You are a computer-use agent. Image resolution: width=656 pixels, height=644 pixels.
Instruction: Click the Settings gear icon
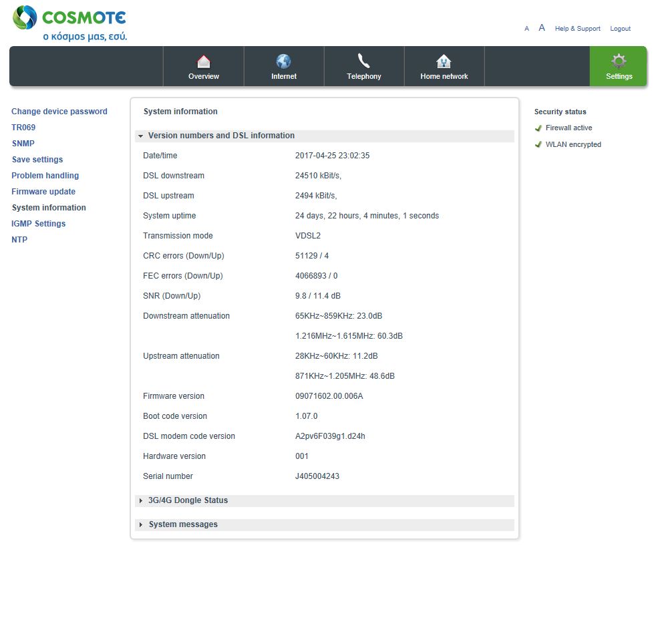pos(619,61)
